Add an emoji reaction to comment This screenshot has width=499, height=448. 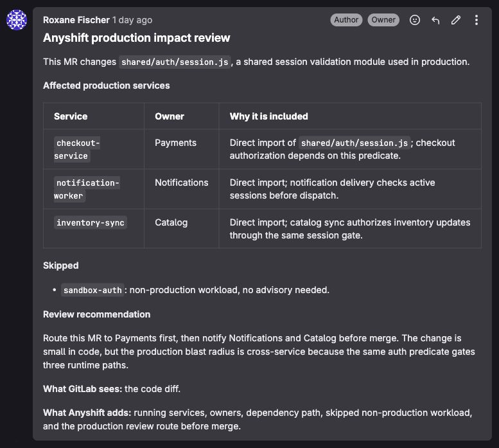point(414,20)
